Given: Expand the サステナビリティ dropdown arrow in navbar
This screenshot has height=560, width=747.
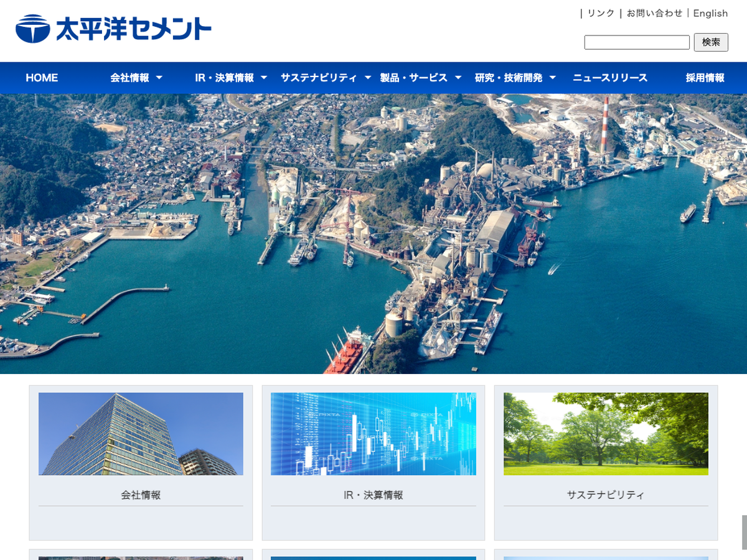Looking at the screenshot, I should 368,78.
